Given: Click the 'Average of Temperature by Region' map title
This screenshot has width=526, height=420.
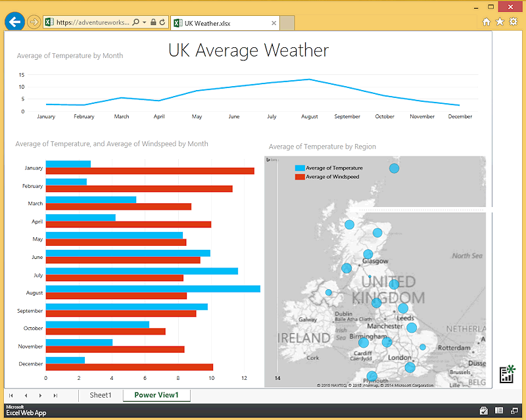Looking at the screenshot, I should coord(322,147).
